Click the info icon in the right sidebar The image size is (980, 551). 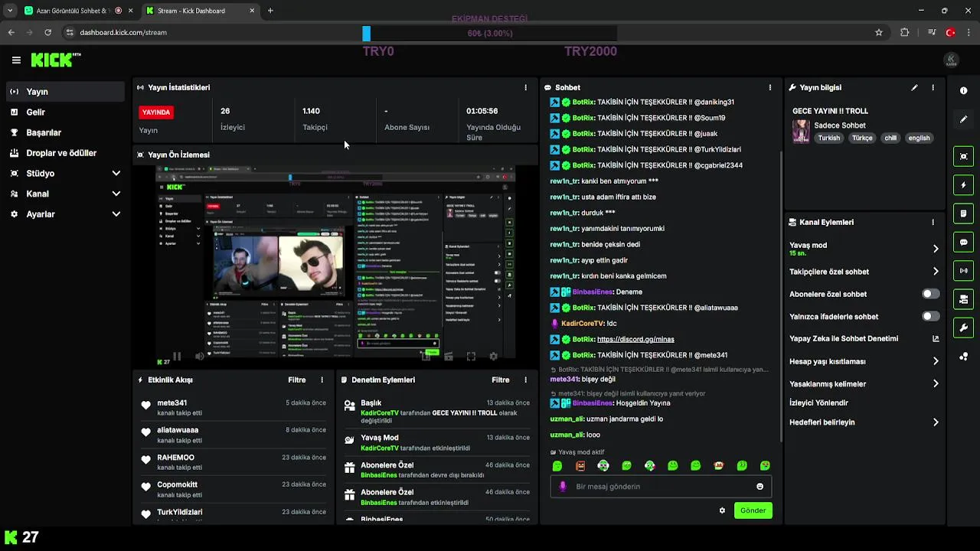(x=963, y=90)
